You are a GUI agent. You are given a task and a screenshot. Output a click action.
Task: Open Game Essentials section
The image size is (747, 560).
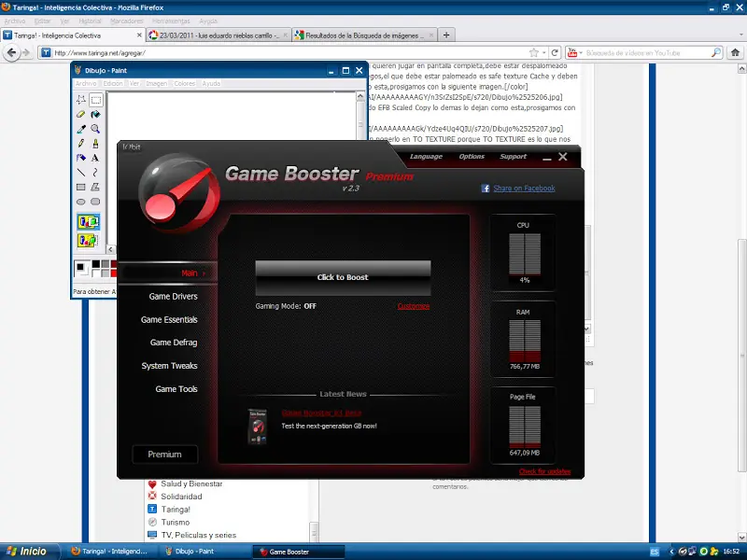169,319
